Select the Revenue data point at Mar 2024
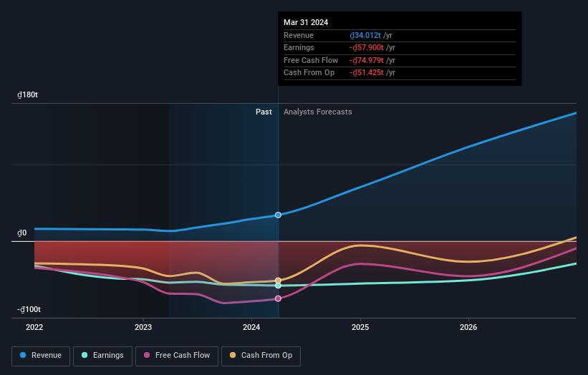This screenshot has width=588, height=375. pyautogui.click(x=278, y=215)
